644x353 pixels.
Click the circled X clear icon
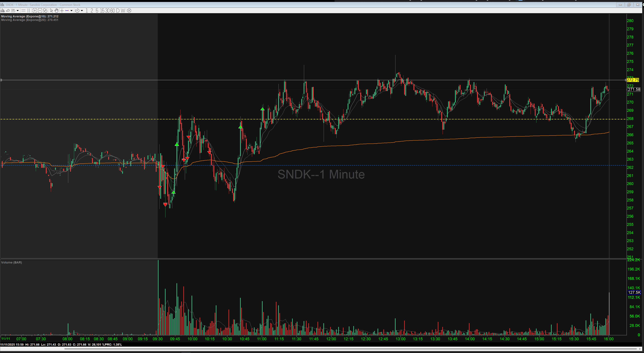tap(129, 11)
